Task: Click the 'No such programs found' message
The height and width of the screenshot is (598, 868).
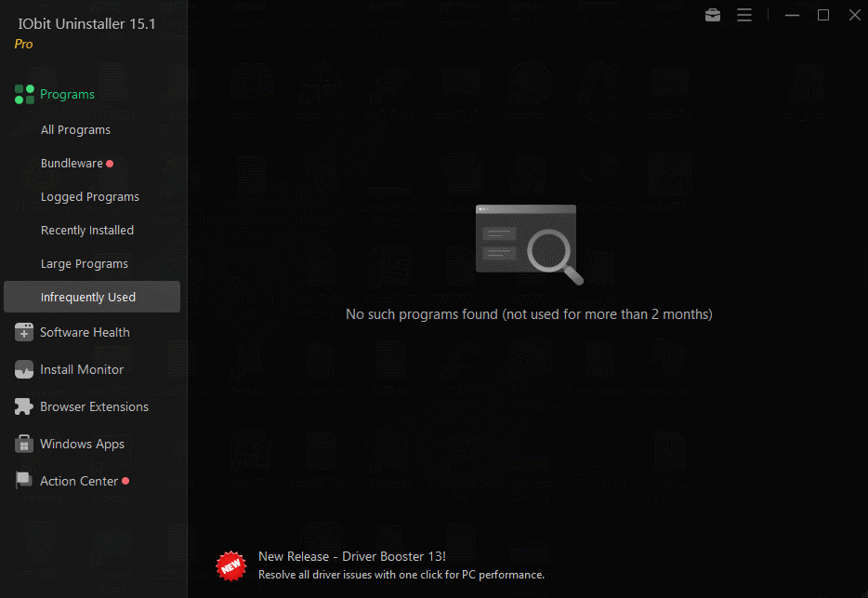Action: click(529, 314)
